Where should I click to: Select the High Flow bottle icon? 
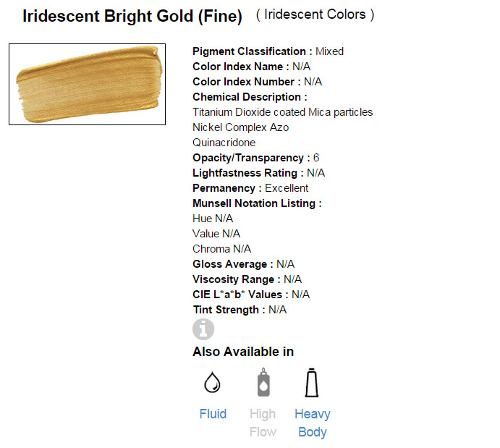263,383
